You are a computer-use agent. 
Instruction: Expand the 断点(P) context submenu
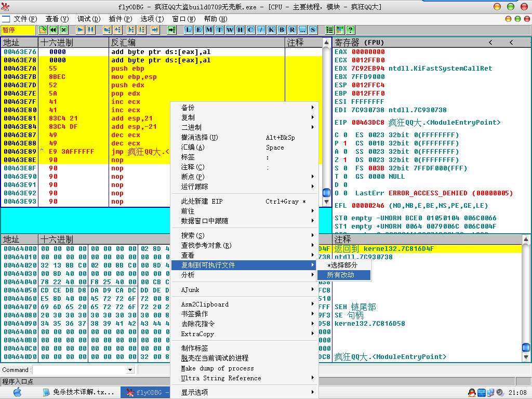[245, 177]
